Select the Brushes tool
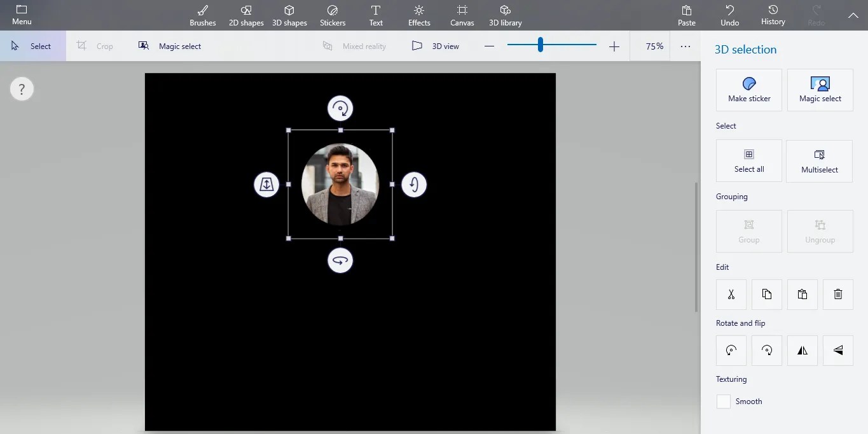The image size is (868, 434). point(202,15)
